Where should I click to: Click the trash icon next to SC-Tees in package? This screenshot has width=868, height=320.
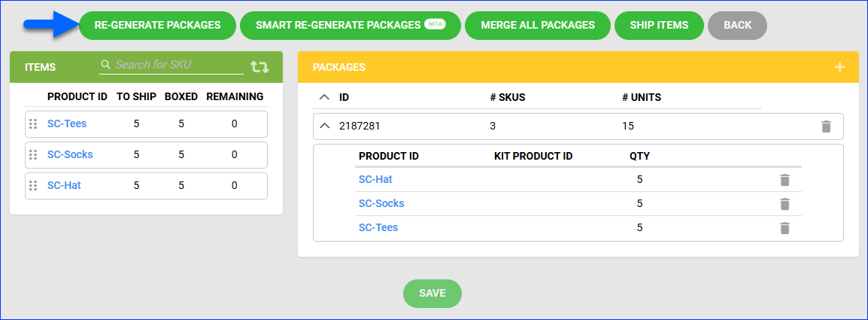785,228
